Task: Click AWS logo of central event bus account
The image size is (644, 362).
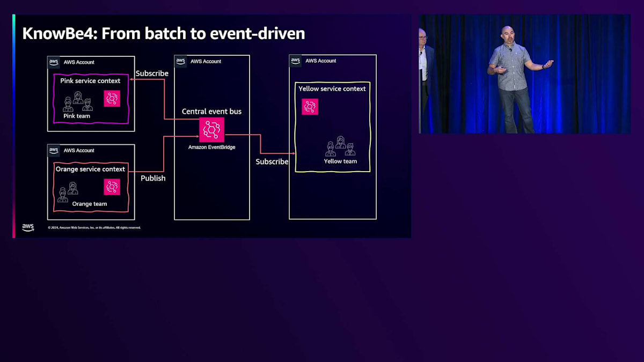Action: pos(181,61)
